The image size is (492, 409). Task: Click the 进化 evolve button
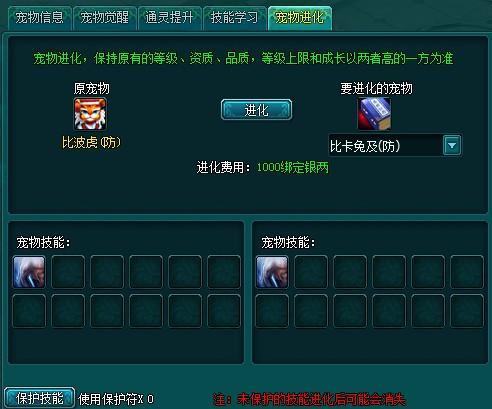(x=256, y=110)
